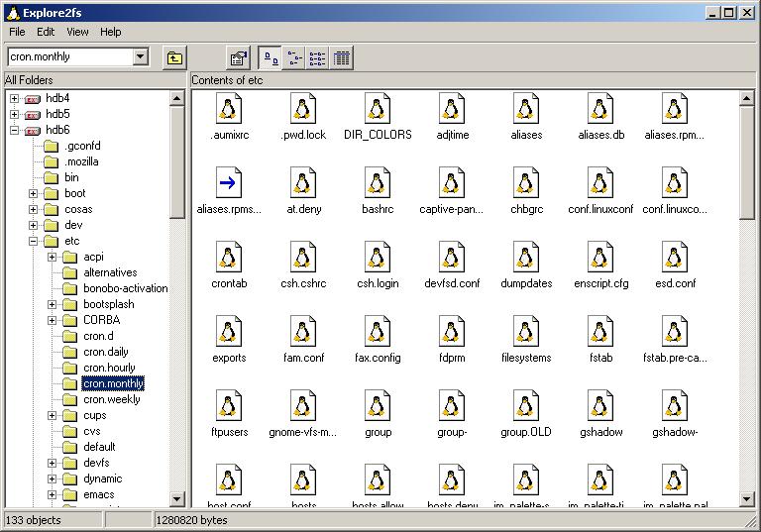Click folder tree scrollbar down arrow
Image resolution: width=761 pixels, height=532 pixels.
(176, 498)
